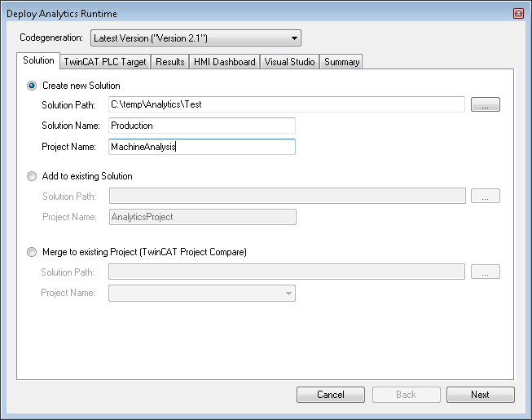
Task: Close the Deploy Analytics Runtime dialog
Action: (x=518, y=13)
